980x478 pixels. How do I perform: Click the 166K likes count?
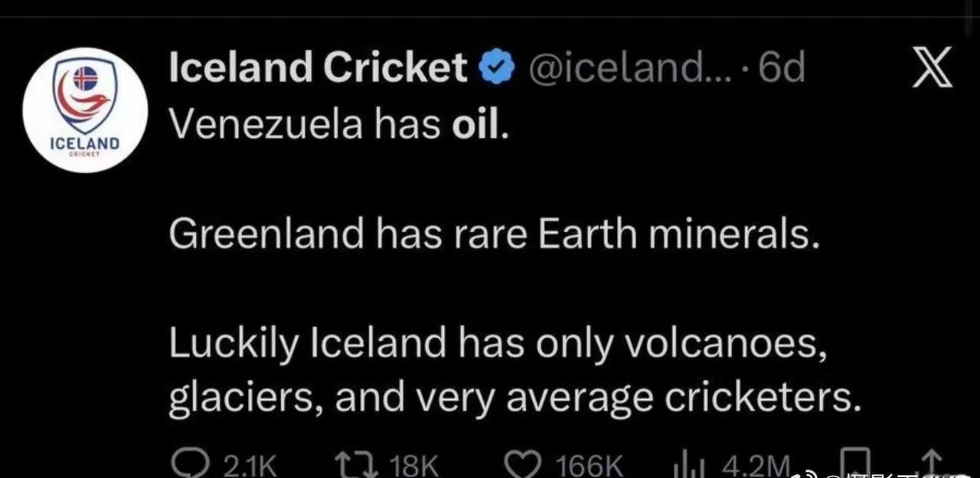point(590,466)
